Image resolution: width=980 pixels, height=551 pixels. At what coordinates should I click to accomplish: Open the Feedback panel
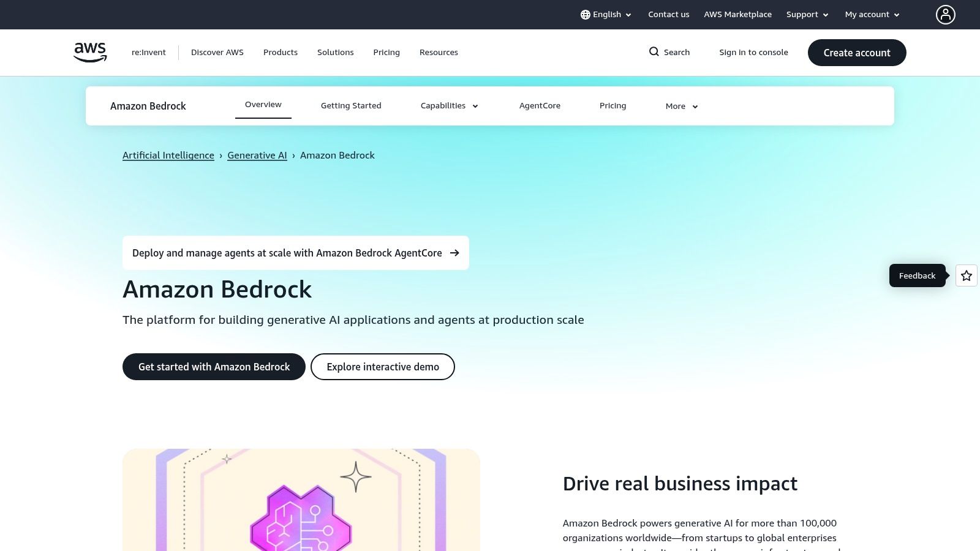pos(917,275)
